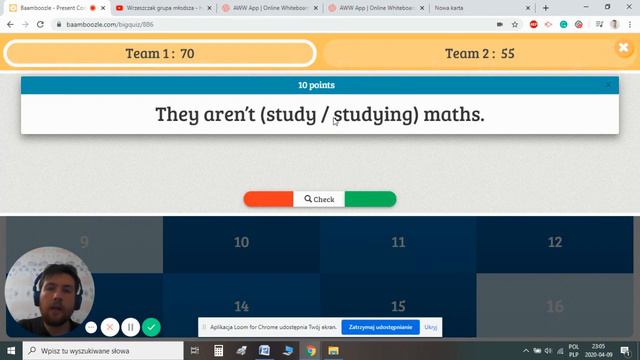Switch to the Wrzeszczak grupa młodsza YouTube tab

(x=163, y=8)
